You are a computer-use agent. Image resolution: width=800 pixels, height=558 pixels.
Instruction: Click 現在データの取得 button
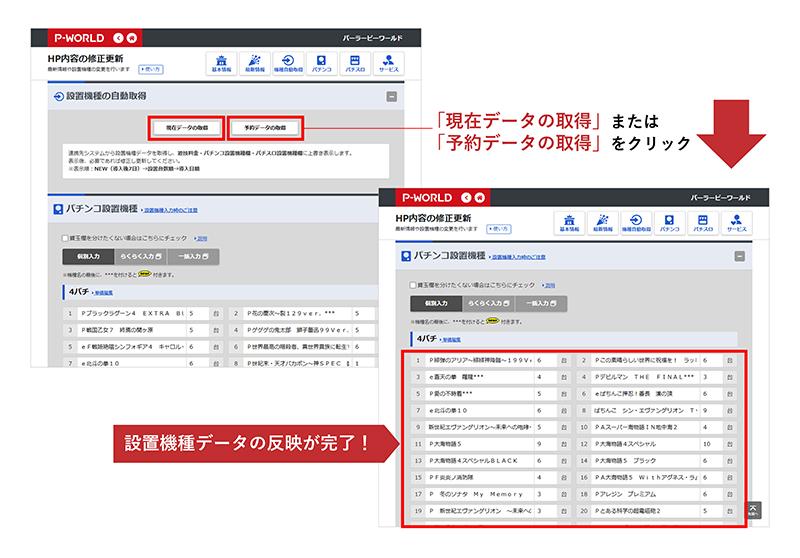pyautogui.click(x=187, y=128)
